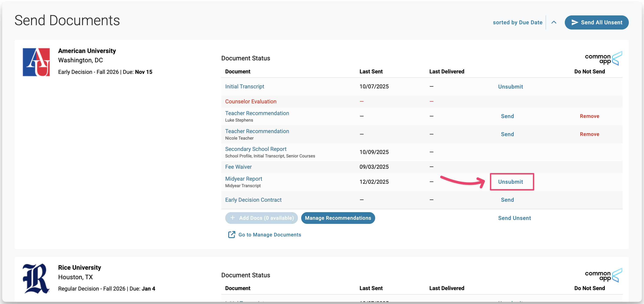Remove Nicole Teacher's recommendation
This screenshot has width=644, height=304.
[x=589, y=134]
